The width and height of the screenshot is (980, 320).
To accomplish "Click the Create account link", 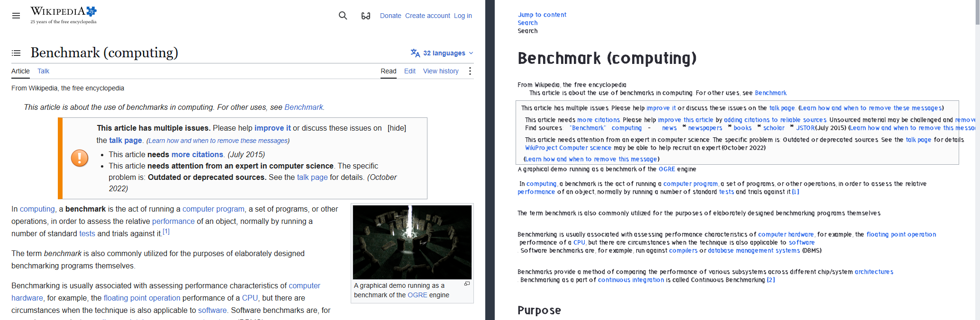I will point(427,16).
